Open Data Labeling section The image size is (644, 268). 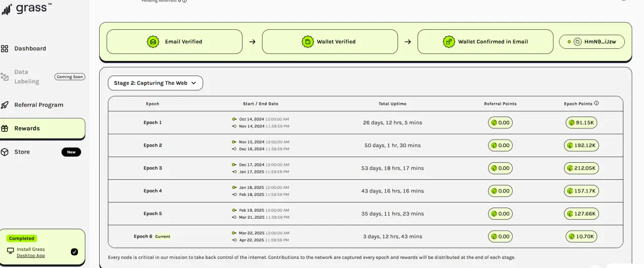tap(27, 77)
